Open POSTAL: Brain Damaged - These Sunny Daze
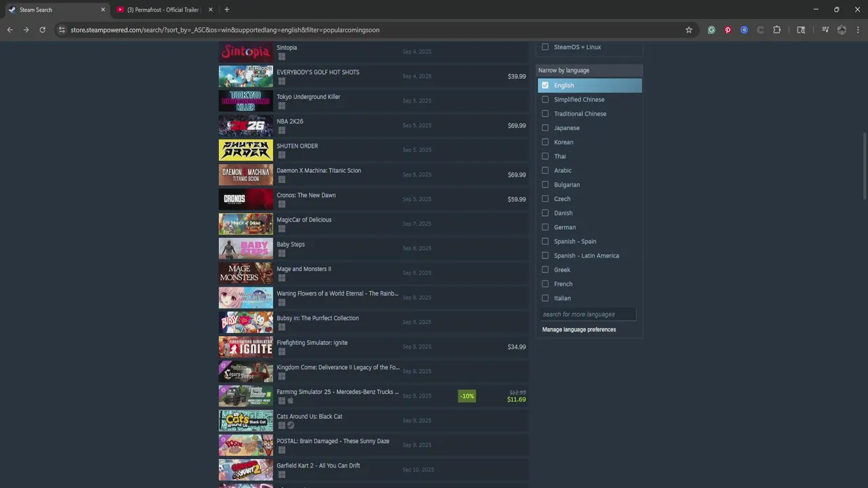The image size is (868, 488). tap(373, 445)
